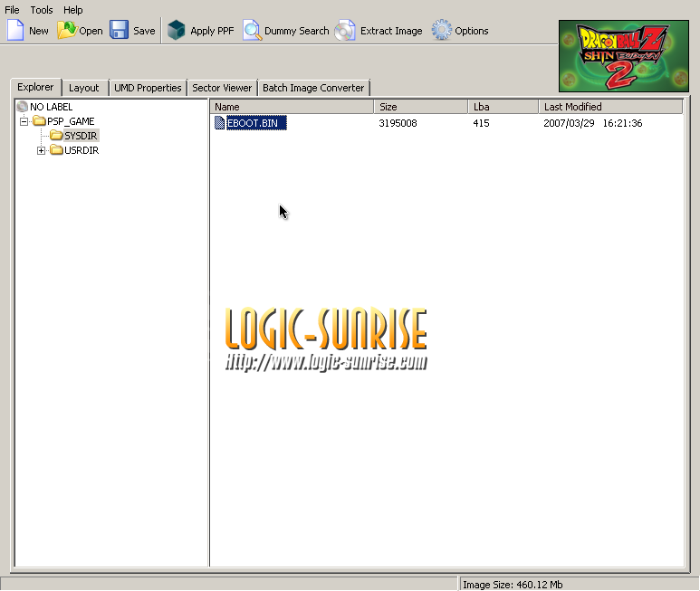Click the Options gear icon

coord(442,31)
